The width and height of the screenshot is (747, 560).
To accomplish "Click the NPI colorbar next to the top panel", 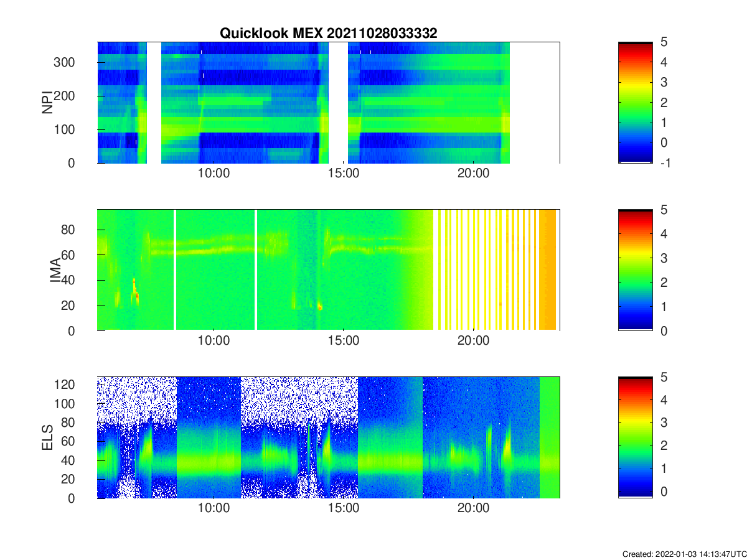I will click(636, 103).
